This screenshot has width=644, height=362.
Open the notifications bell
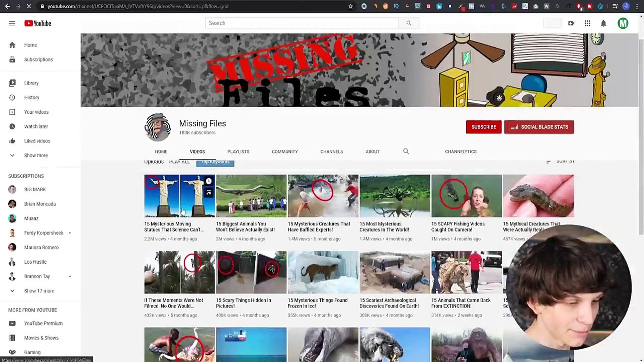(x=603, y=23)
